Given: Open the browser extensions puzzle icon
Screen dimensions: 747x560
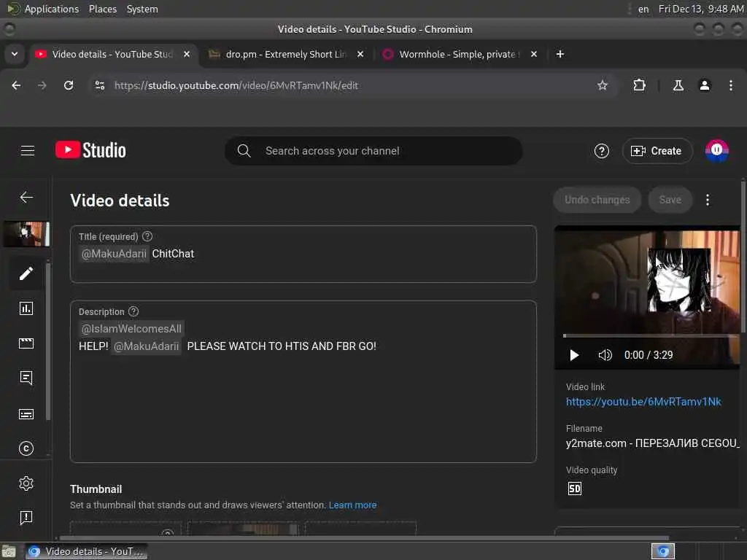Looking at the screenshot, I should (x=639, y=85).
